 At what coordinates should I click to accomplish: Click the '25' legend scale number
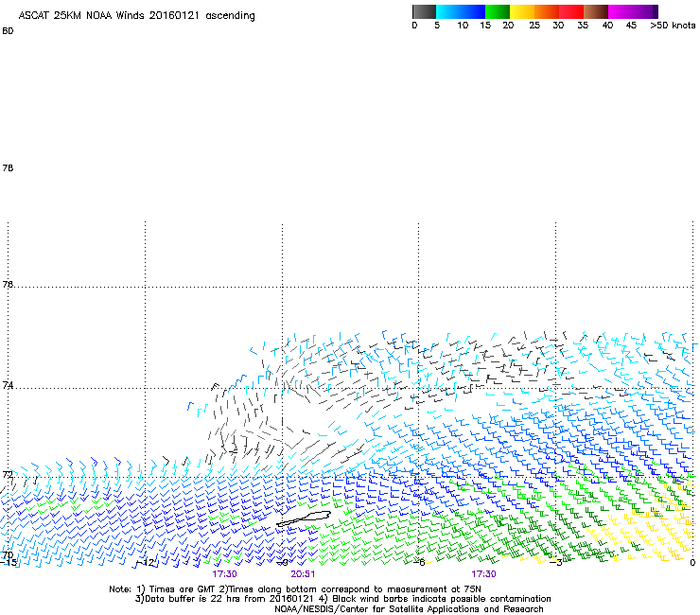534,26
